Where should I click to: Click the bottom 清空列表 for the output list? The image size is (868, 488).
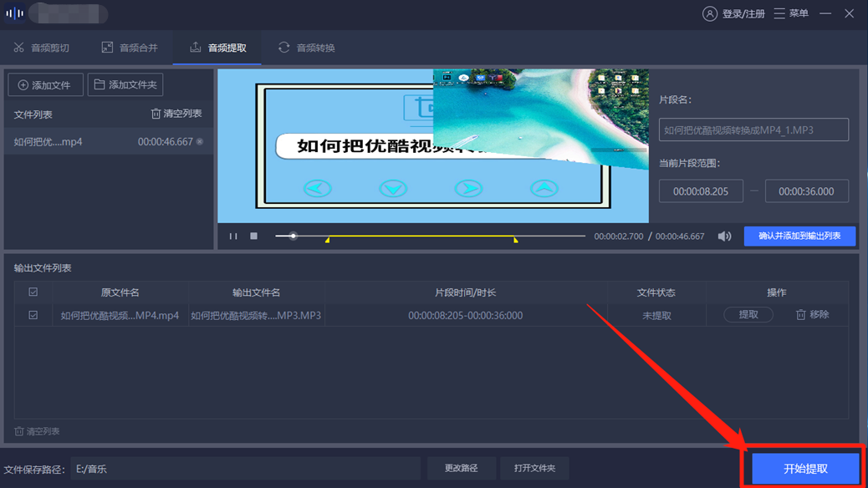click(37, 431)
